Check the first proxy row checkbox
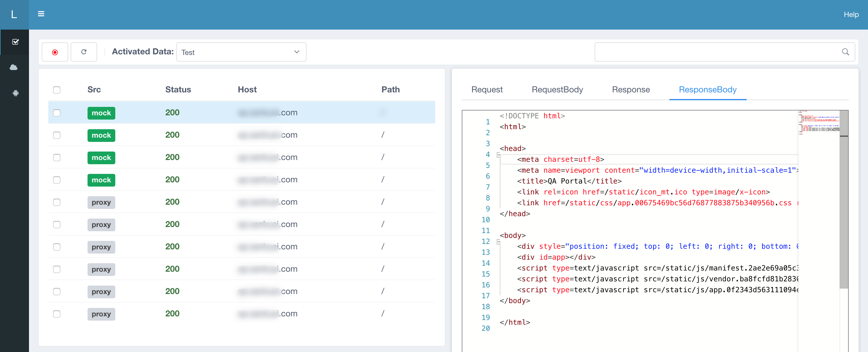This screenshot has height=352, width=868. (x=57, y=202)
